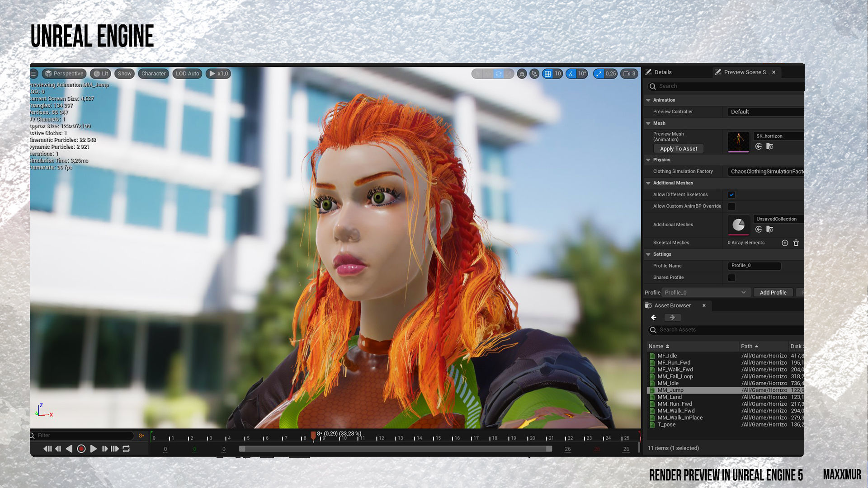The width and height of the screenshot is (868, 488).
Task: Delete all Skeletal Meshes array elements
Action: pyautogui.click(x=796, y=243)
